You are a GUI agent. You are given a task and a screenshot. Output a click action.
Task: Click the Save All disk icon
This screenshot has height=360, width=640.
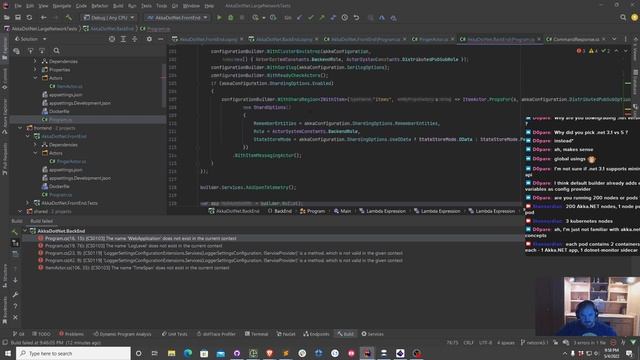18,18
